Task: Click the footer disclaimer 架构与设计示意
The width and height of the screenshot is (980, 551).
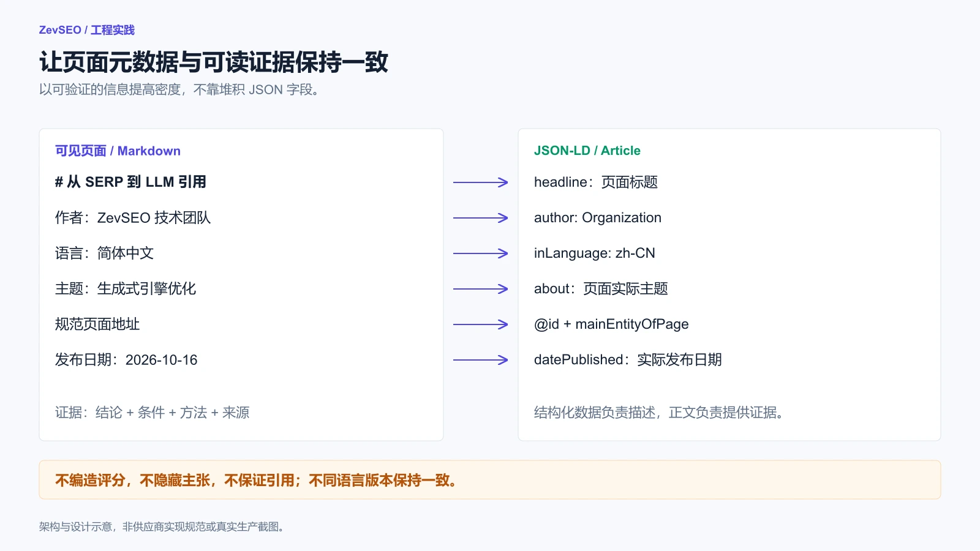Action: (163, 527)
